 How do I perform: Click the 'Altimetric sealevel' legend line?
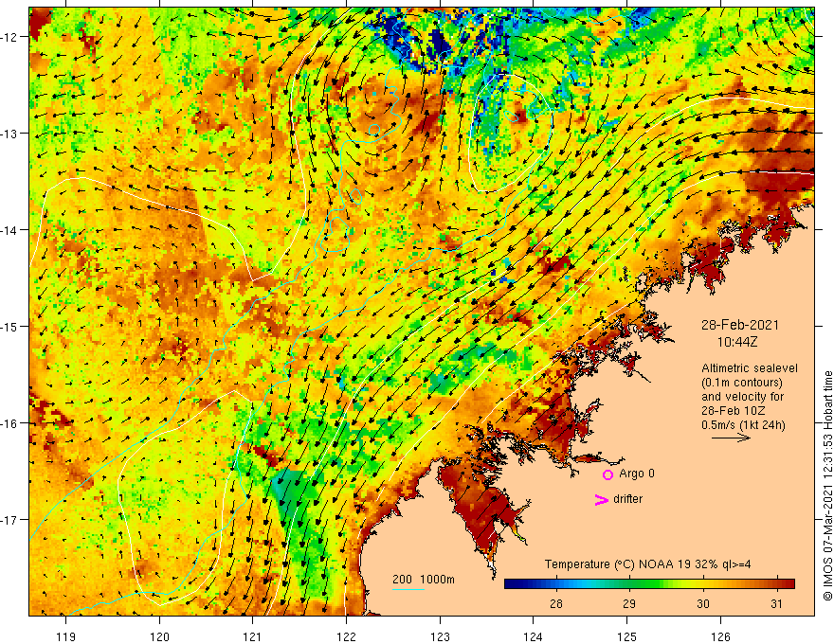(x=750, y=368)
